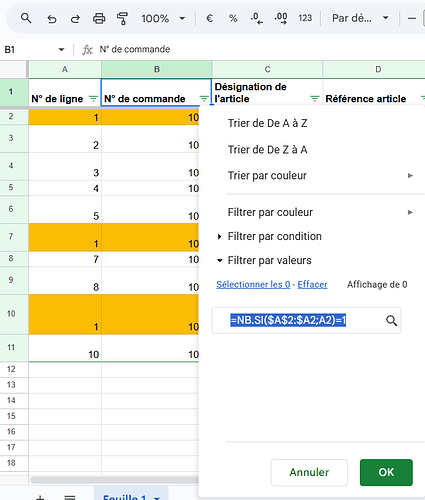Undo the last action
425x500 pixels.
tap(52, 19)
